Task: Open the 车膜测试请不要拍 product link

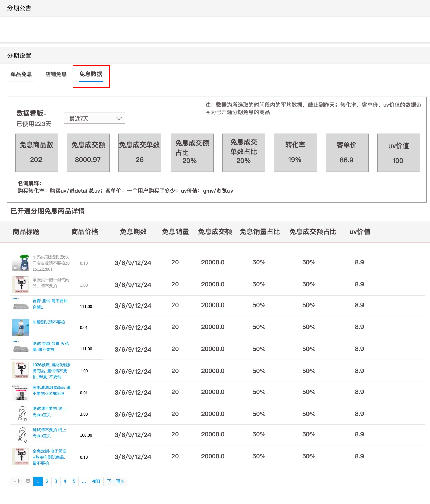Action: click(49, 322)
